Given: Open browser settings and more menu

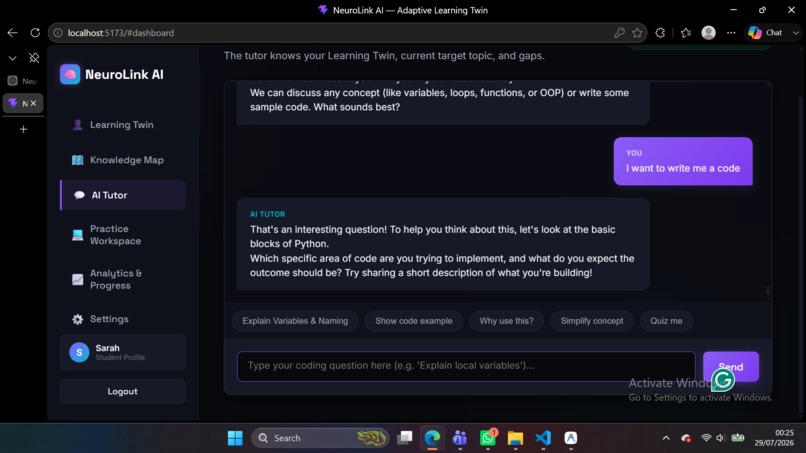Looking at the screenshot, I should pyautogui.click(x=731, y=33).
